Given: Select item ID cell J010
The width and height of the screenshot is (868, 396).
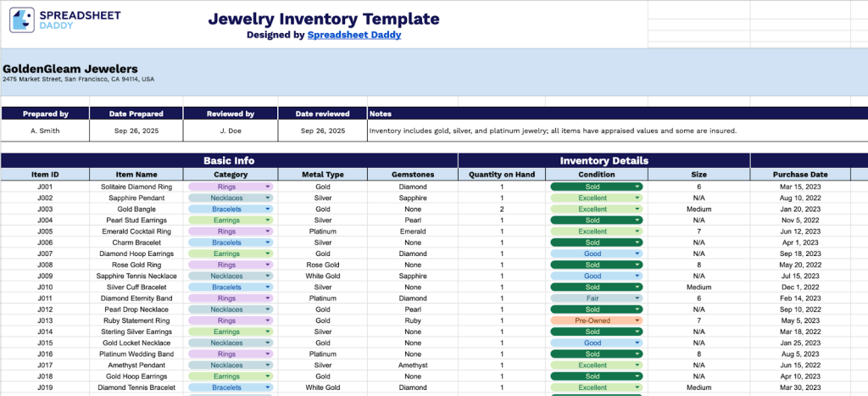Looking at the screenshot, I should pos(45,287).
